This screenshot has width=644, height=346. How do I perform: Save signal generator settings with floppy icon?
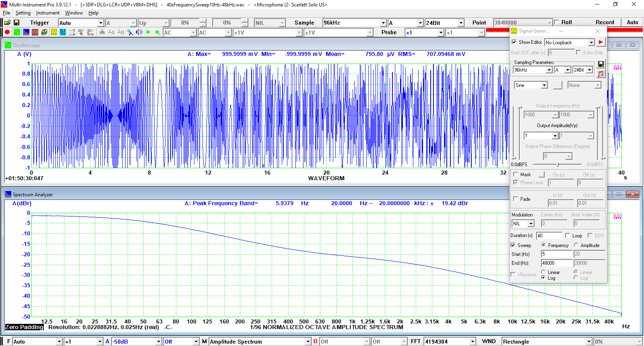click(x=601, y=64)
